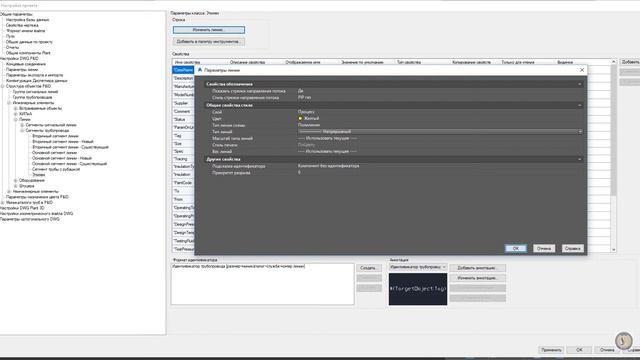The height and width of the screenshot is (360, 640).
Task: Click the Тип линии схемы value Полилиния
Action: pos(309,125)
